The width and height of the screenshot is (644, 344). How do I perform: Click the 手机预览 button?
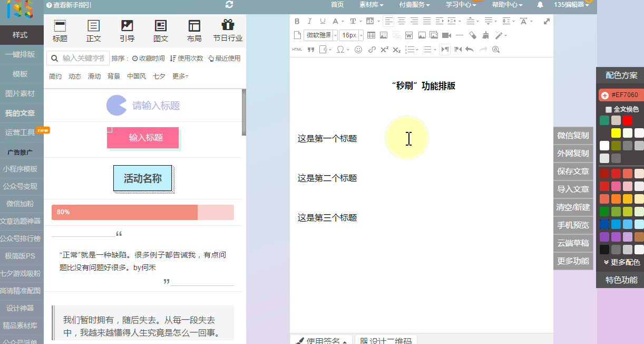(x=573, y=225)
